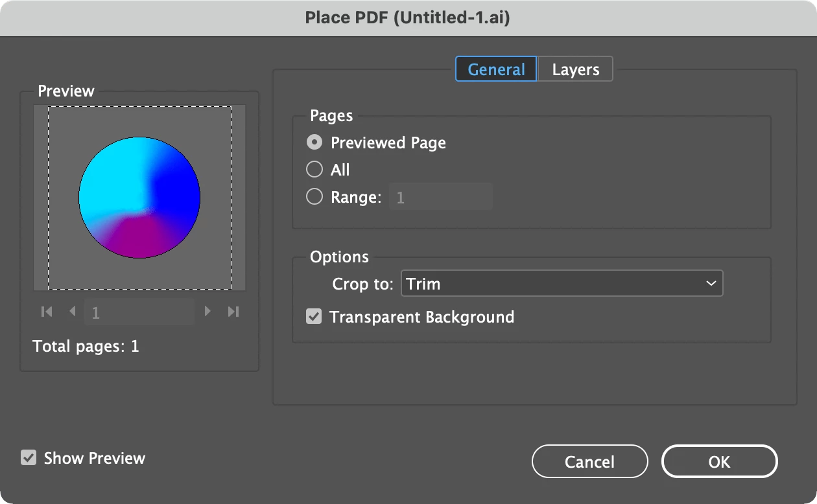Select the Previewed Page radio option
This screenshot has height=504, width=817.
[x=314, y=143]
